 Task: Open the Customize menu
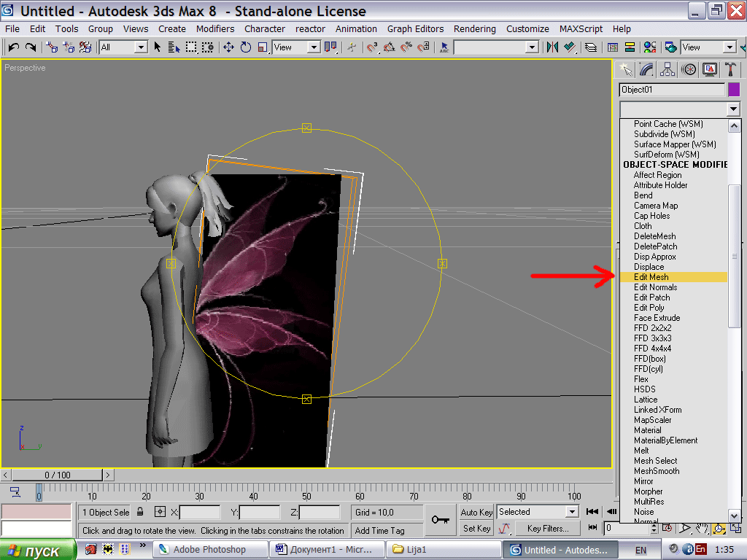point(527,29)
